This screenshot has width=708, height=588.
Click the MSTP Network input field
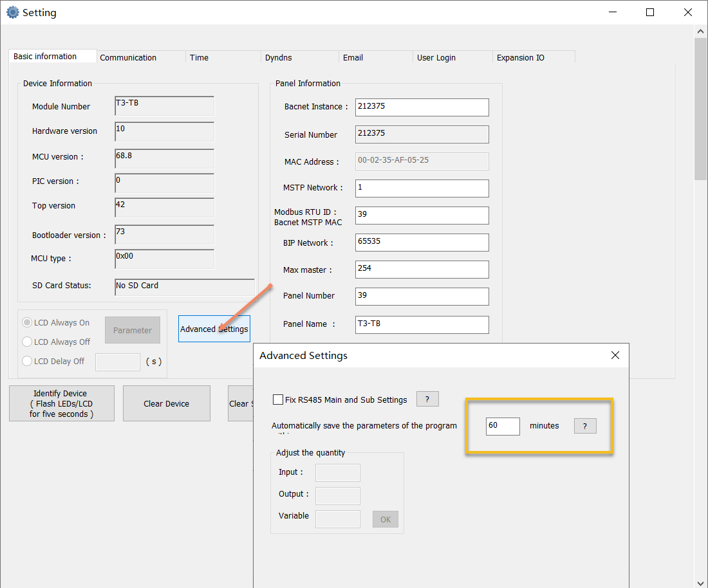coord(422,188)
